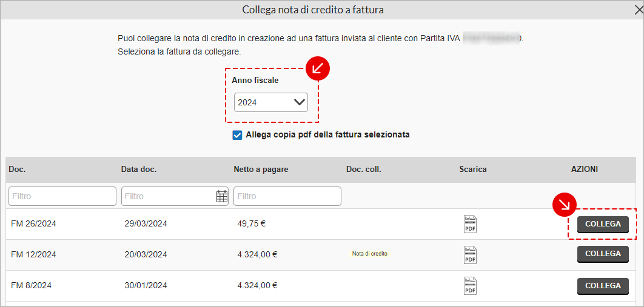This screenshot has width=644, height=307.
Task: Click COLLEGA for invoice FM 12/2024
Action: [x=603, y=254]
